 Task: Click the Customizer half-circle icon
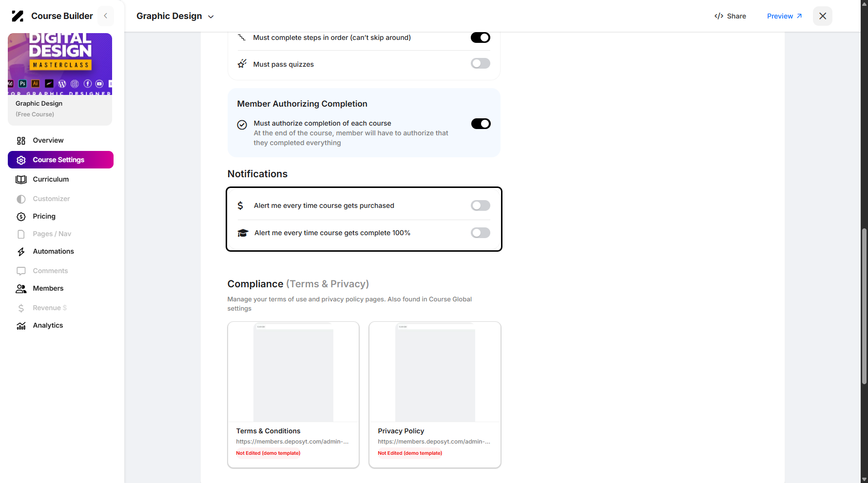point(21,199)
